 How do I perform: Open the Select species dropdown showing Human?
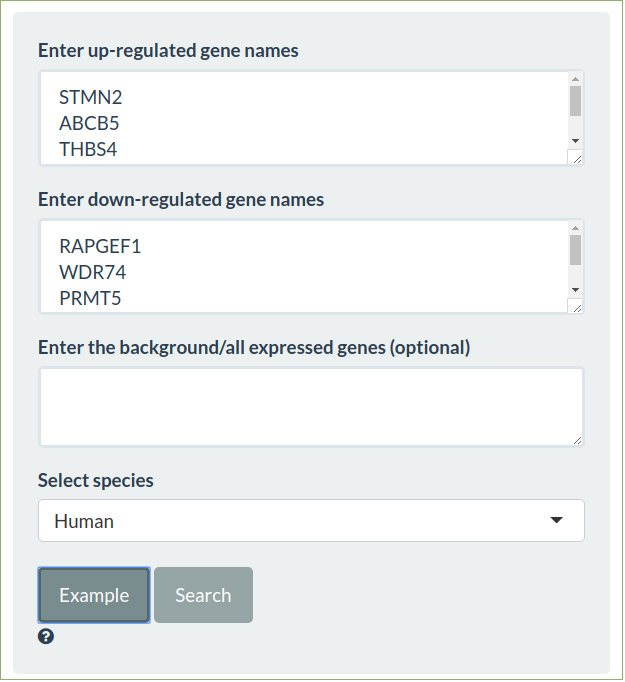[310, 521]
